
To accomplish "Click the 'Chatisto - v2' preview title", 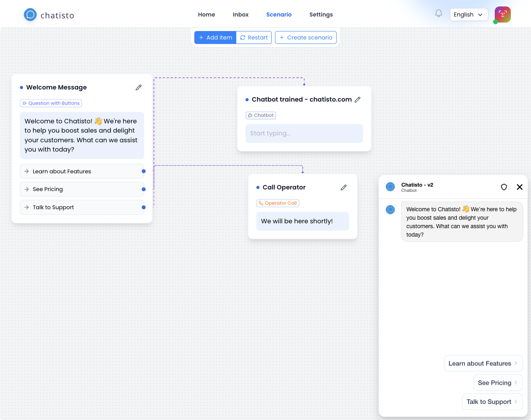I will point(417,185).
